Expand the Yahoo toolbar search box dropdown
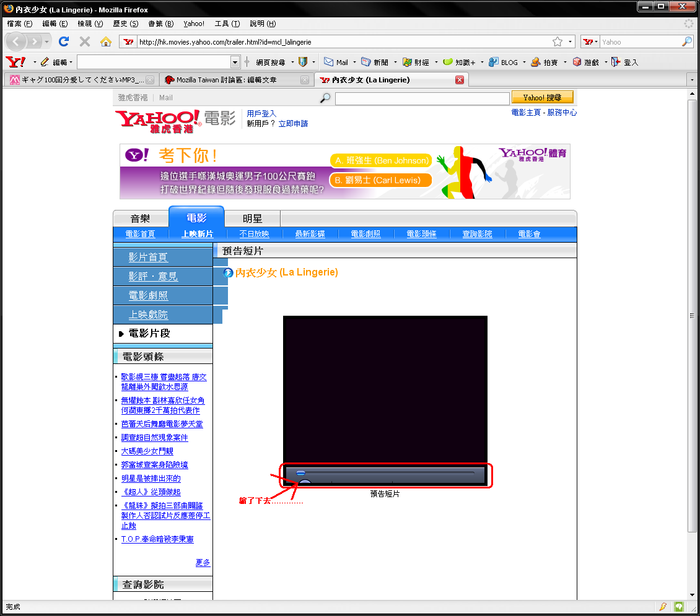Viewport: 700px width, 616px height. point(235,62)
